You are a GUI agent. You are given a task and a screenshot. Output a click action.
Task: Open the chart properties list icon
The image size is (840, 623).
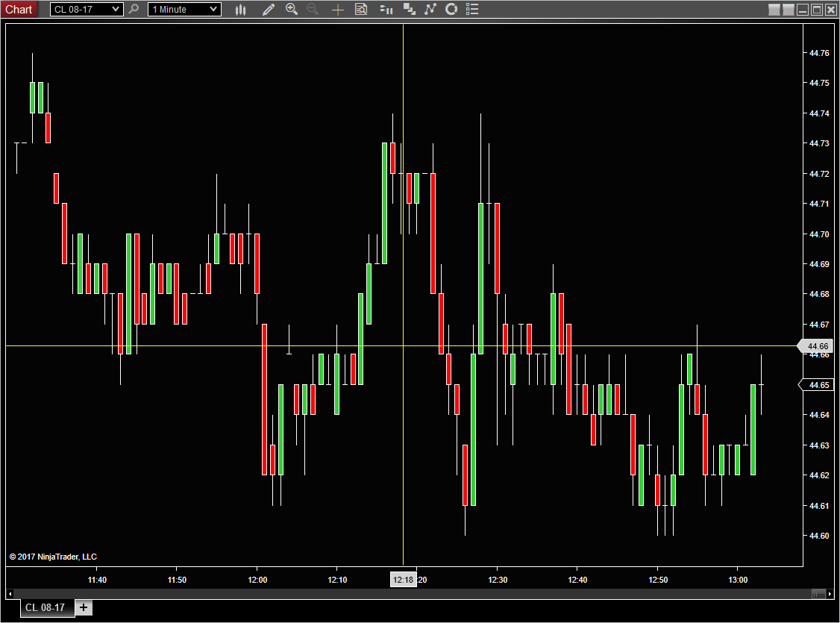pyautogui.click(x=472, y=9)
